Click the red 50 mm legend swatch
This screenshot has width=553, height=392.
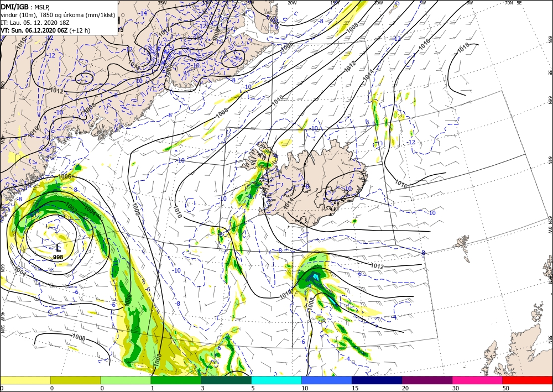[x=528, y=380]
